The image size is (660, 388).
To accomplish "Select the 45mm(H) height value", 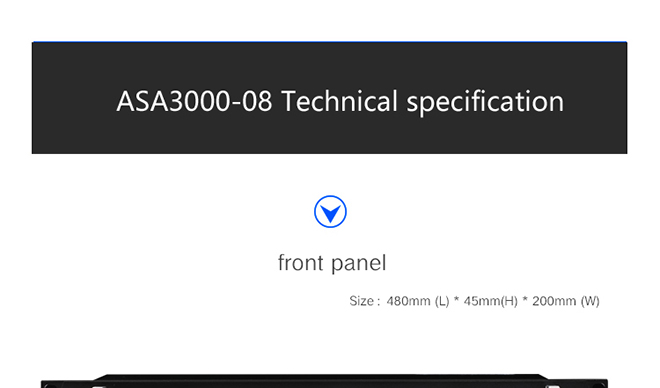I will [x=490, y=301].
